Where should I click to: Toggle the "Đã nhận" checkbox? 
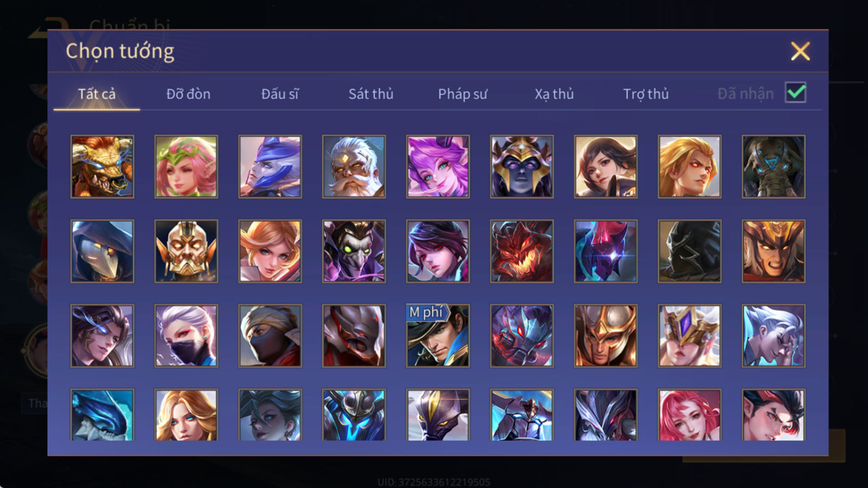coord(795,93)
